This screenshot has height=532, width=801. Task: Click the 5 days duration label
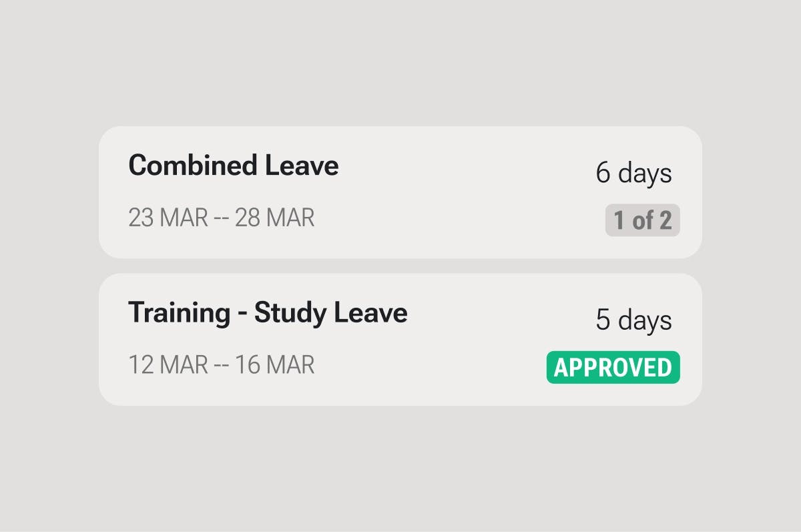pos(633,320)
